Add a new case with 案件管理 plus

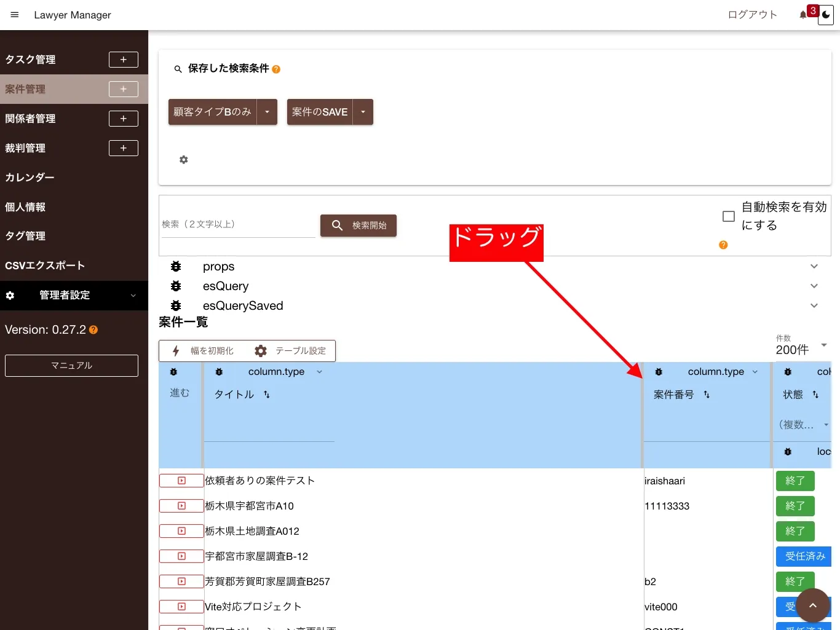click(124, 89)
